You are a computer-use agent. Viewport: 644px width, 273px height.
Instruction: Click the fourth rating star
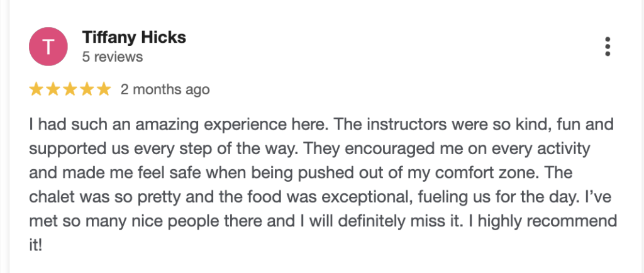[x=86, y=90]
